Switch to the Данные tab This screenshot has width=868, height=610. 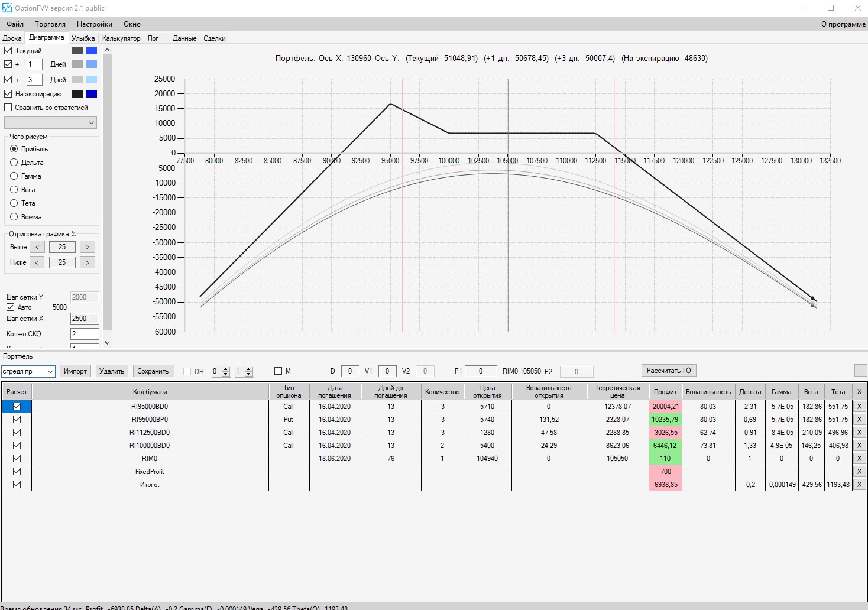(x=184, y=38)
